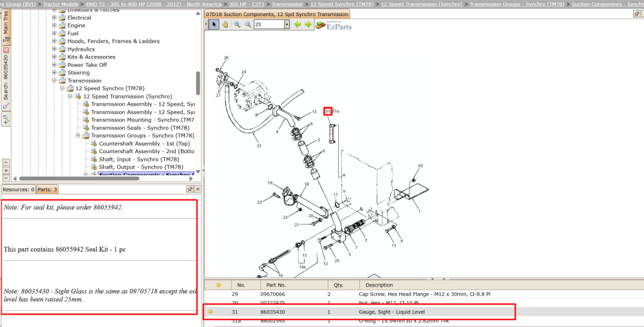Pin the diagram panel at top right

pyautogui.click(x=636, y=14)
